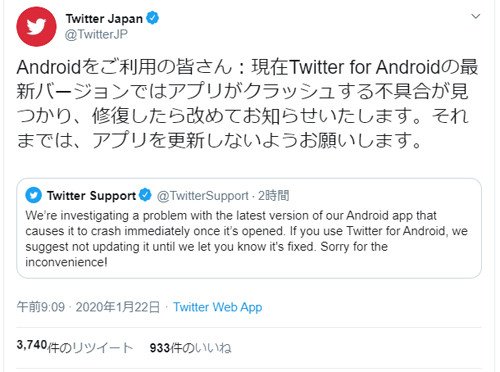
Task: View the 3,740件のリツイート list
Action: click(x=75, y=347)
